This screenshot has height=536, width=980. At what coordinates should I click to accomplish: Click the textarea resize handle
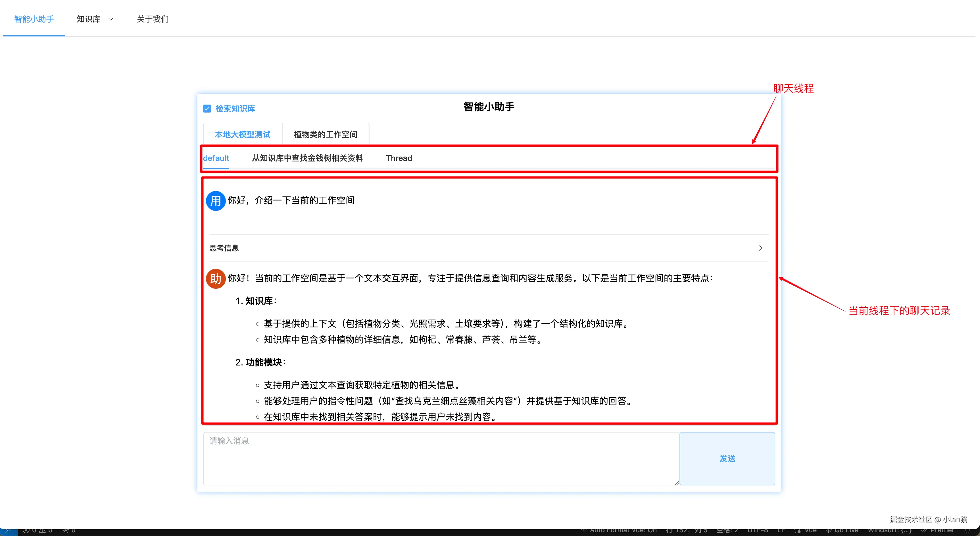point(677,483)
